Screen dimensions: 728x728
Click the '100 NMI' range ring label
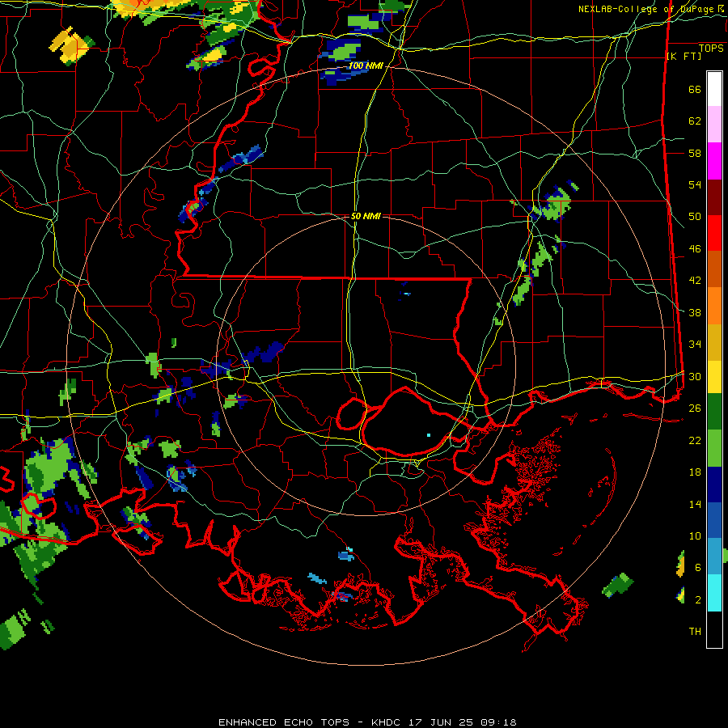[x=366, y=66]
